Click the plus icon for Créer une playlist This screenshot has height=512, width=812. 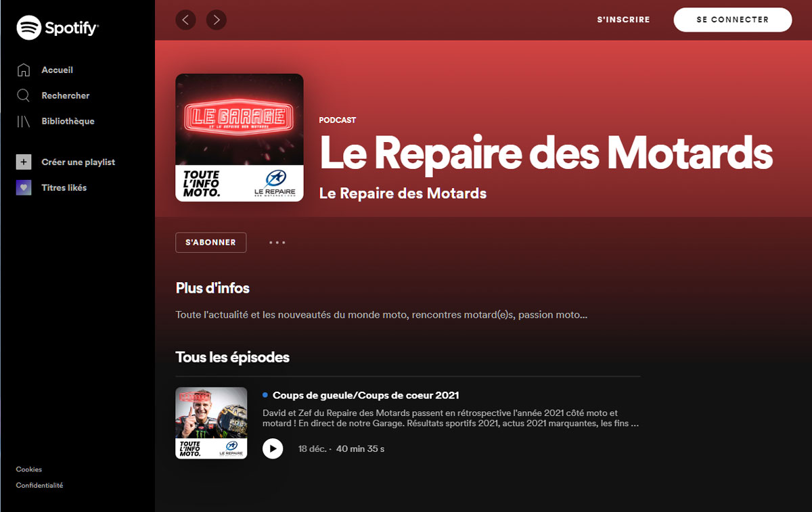[x=24, y=162]
